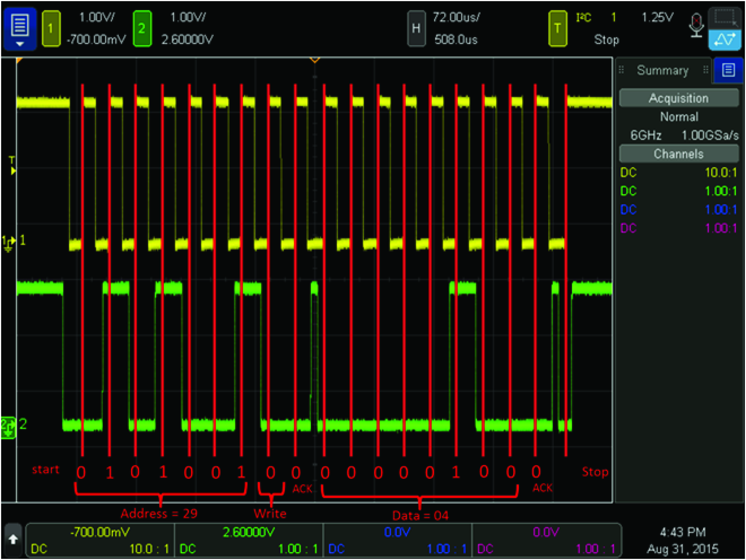Click the channel 2 ground marker

click(x=8, y=428)
